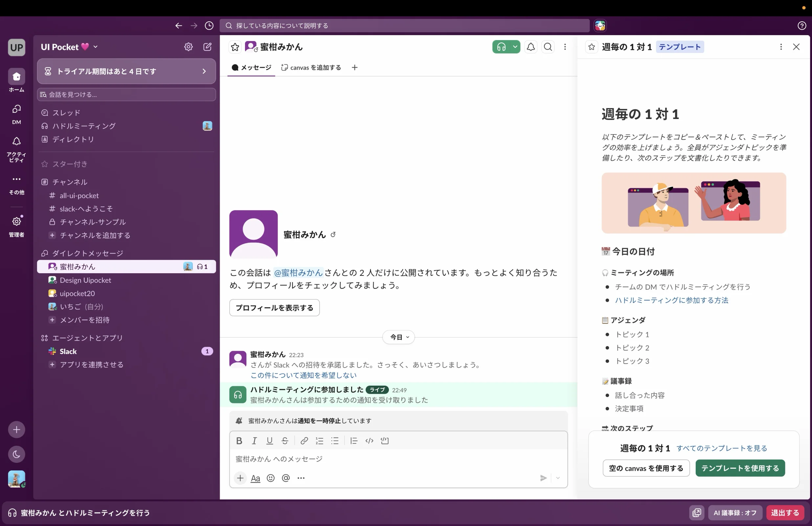
Task: Apply inline code formatting
Action: 369,441
